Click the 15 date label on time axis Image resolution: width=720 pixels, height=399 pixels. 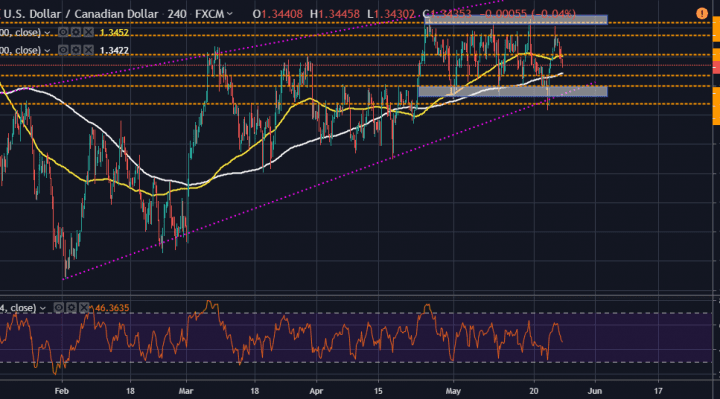[x=378, y=391]
